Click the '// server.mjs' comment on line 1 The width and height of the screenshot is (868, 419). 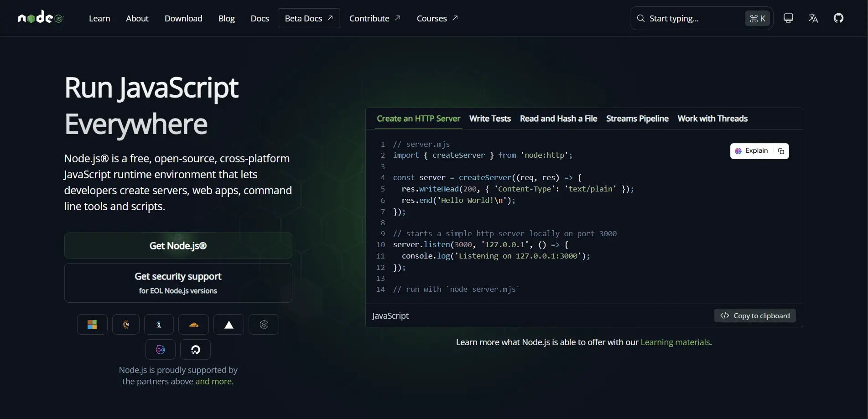[x=421, y=144]
